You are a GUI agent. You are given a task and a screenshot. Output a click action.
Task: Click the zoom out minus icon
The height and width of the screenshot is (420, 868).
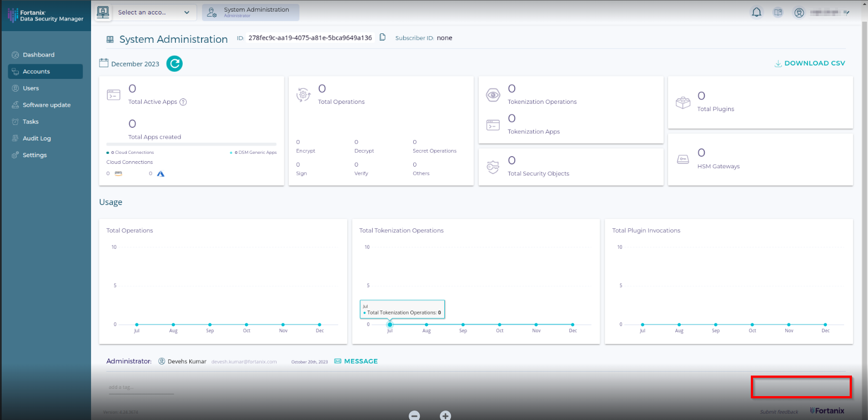414,415
